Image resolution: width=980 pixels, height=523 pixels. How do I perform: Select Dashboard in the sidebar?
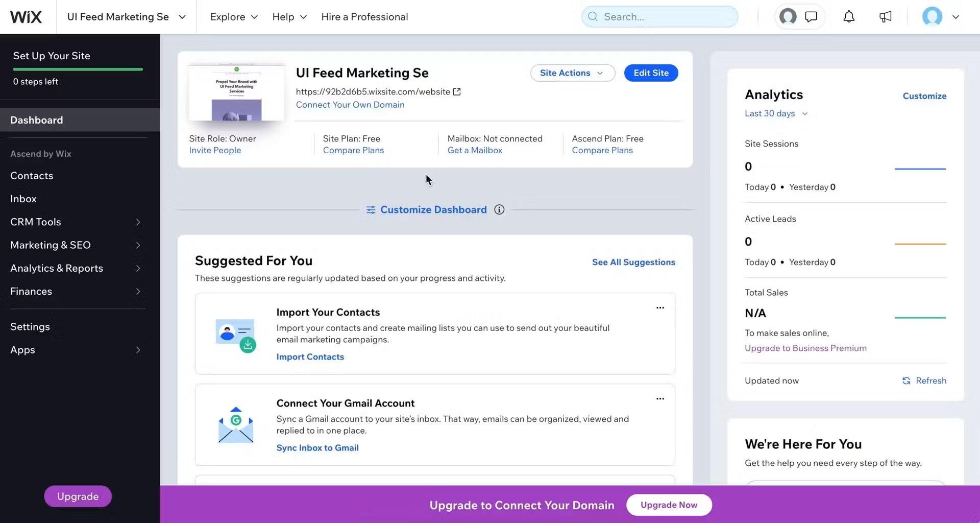coord(80,120)
